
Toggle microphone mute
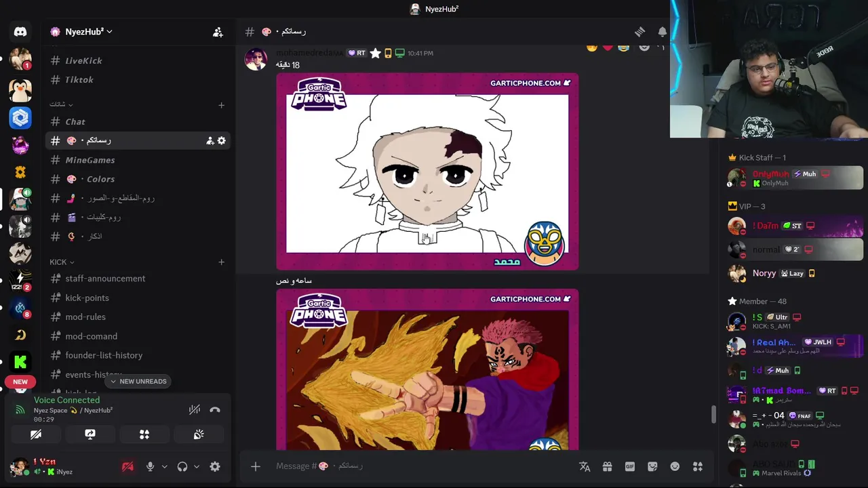point(151,466)
